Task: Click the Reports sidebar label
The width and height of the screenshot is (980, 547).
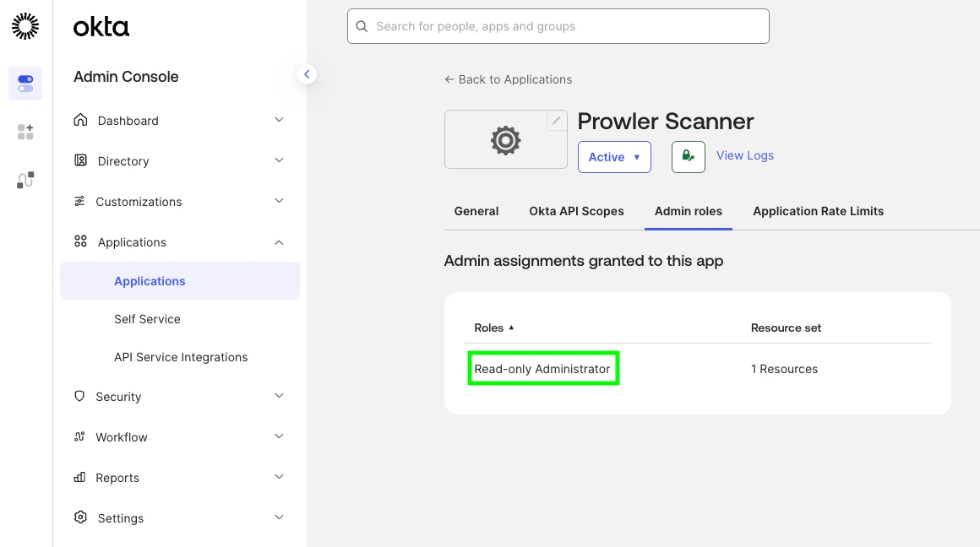Action: (x=117, y=478)
